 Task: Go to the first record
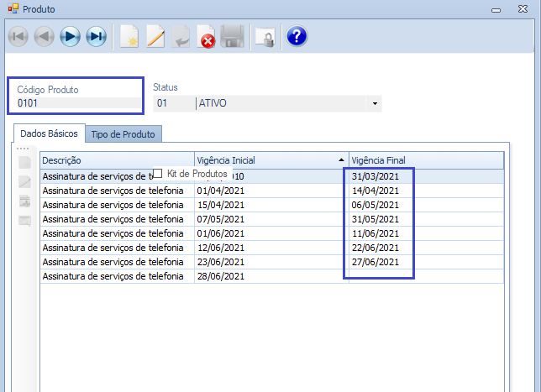[18, 37]
